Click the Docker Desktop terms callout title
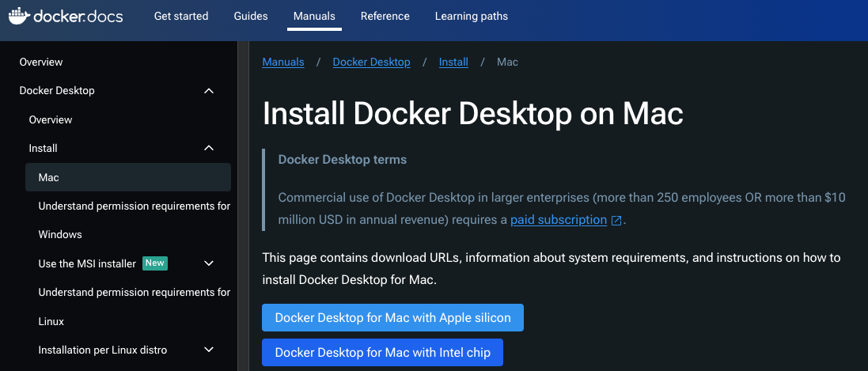 point(342,160)
